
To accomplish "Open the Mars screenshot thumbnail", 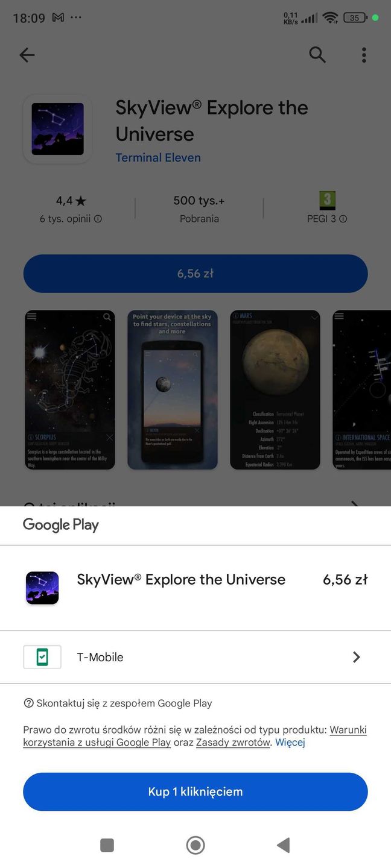I will click(275, 390).
